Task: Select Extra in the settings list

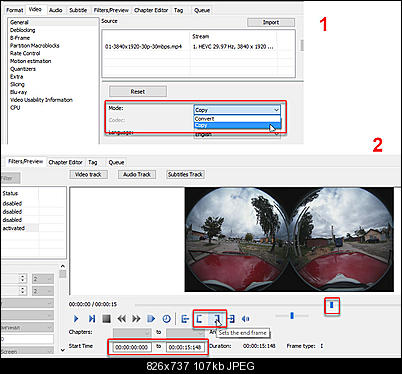Action: pos(16,77)
